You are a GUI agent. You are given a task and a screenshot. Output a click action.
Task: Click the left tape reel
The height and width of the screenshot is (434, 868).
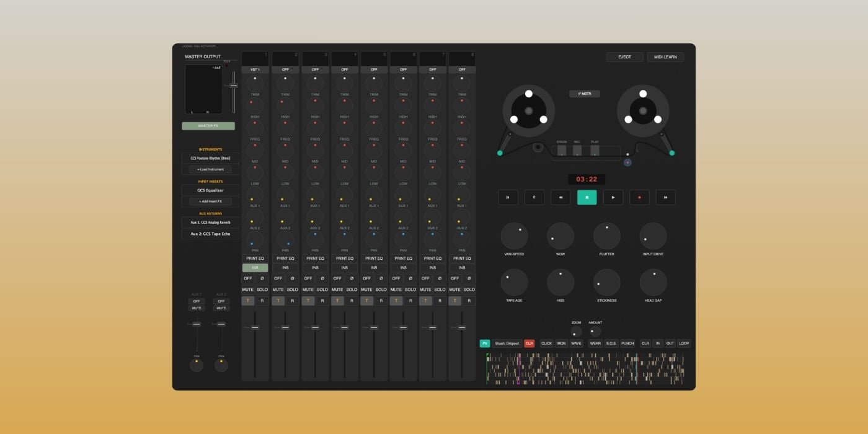pyautogui.click(x=529, y=111)
